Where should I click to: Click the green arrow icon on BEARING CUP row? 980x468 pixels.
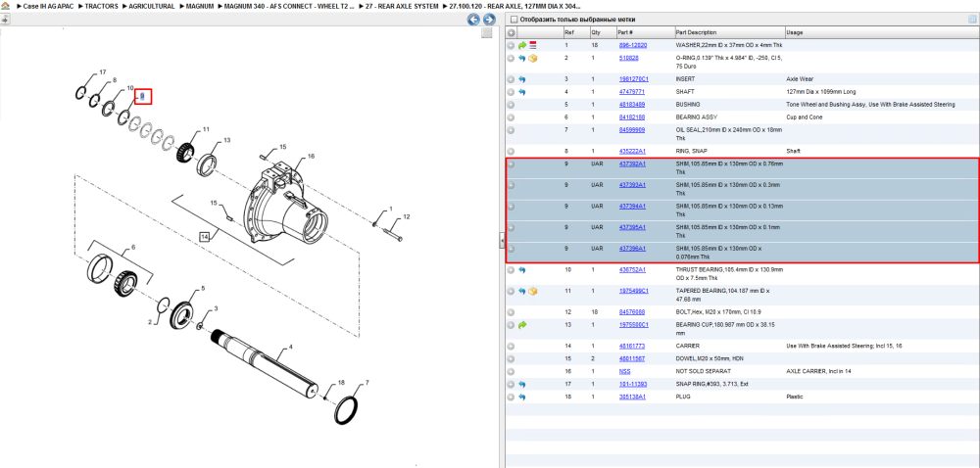pyautogui.click(x=522, y=324)
